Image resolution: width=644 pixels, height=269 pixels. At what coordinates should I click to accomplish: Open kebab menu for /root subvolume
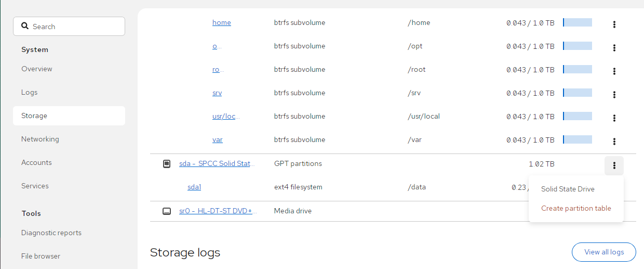614,71
